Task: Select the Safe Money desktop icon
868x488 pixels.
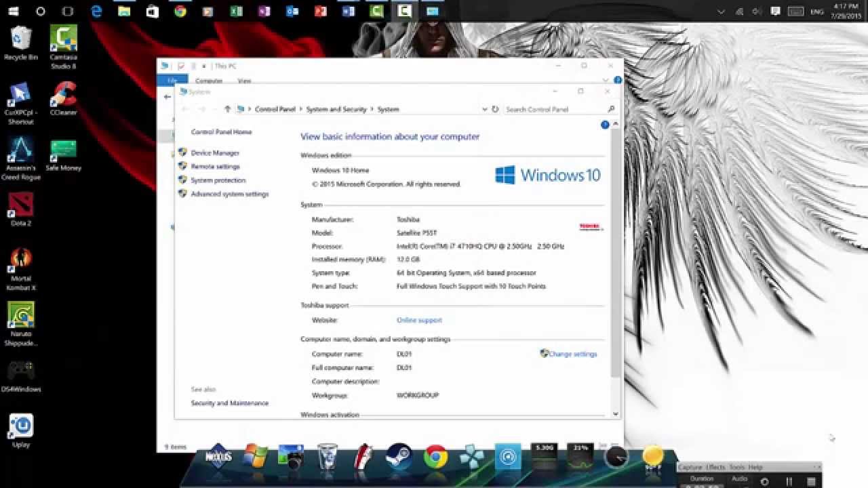Action: click(63, 155)
